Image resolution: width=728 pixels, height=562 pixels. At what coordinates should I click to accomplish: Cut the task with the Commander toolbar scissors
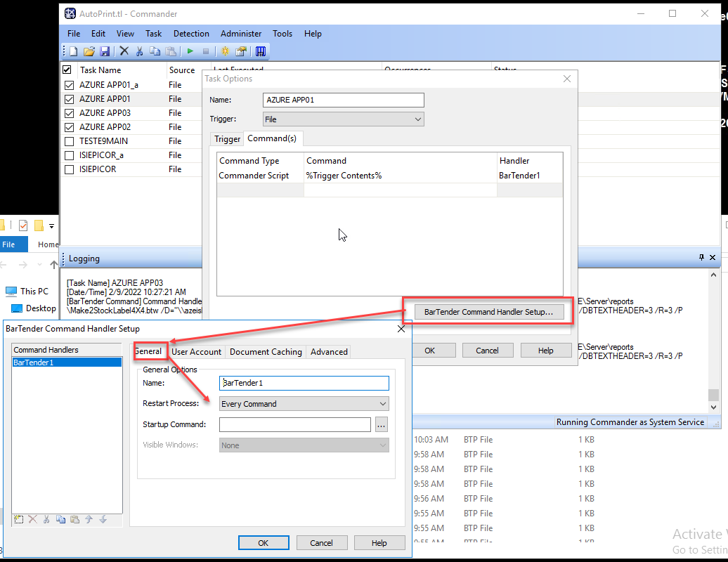139,51
